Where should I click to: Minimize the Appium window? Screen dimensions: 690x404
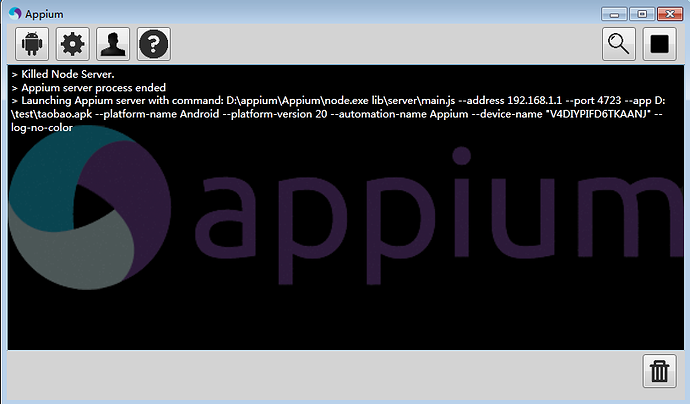point(614,14)
